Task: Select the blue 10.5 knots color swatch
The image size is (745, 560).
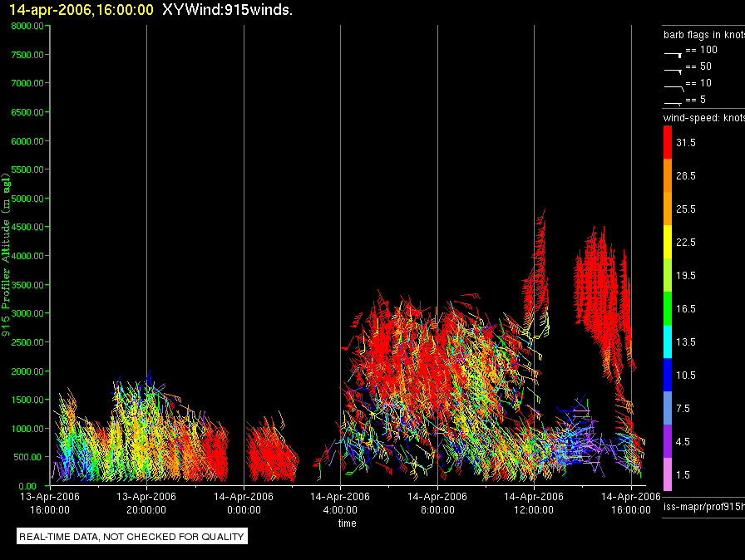Action: click(x=668, y=375)
